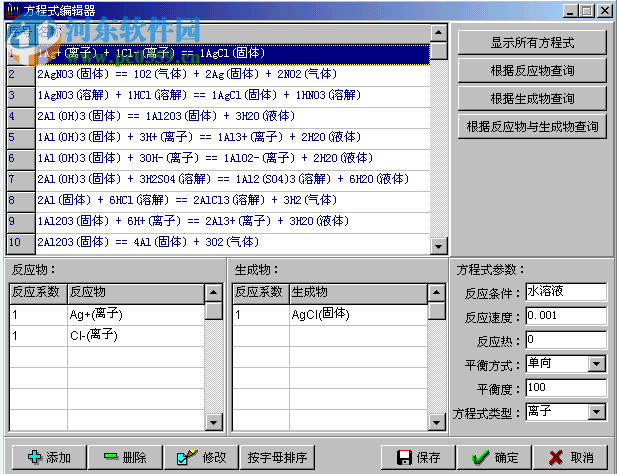617x474 pixels.
Task: Close the 方程式编辑器 window
Action: tap(605, 11)
